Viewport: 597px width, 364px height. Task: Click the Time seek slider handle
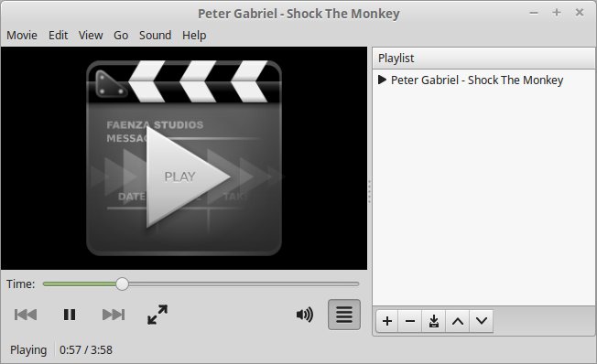point(122,284)
